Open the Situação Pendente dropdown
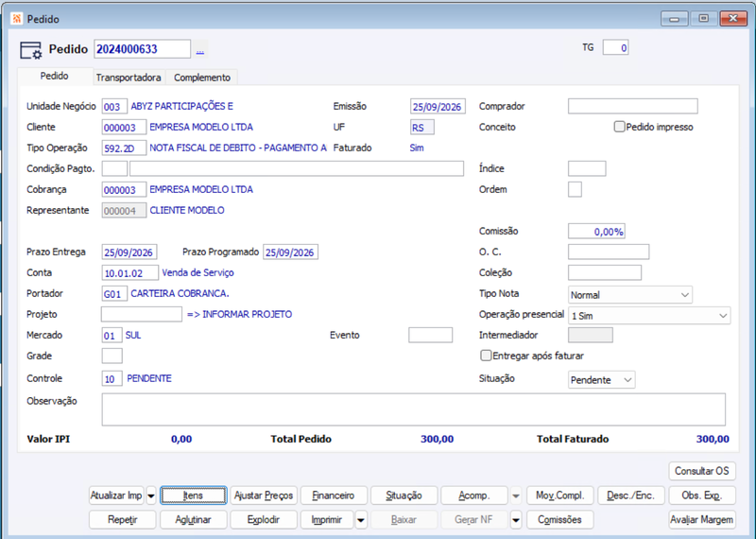The height and width of the screenshot is (539, 756). click(601, 380)
